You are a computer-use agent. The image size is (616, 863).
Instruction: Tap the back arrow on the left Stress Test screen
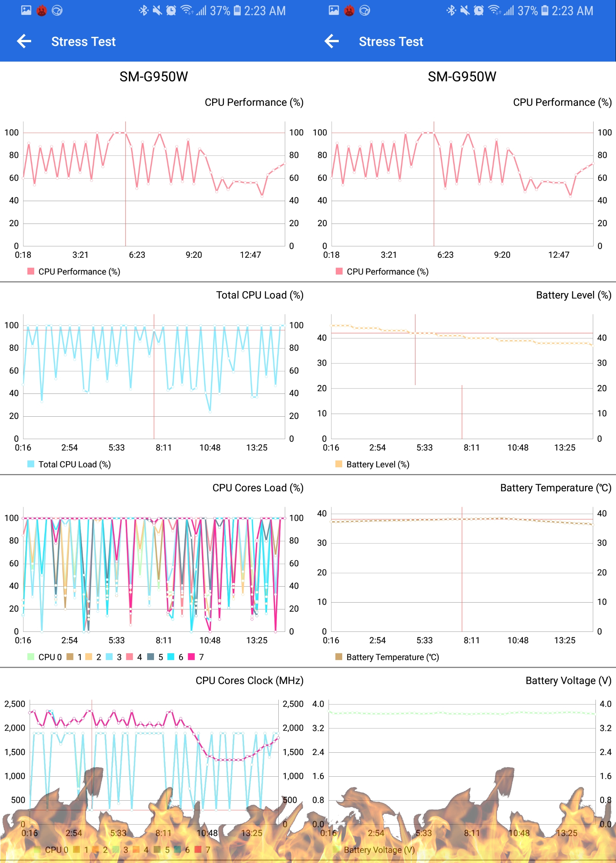pyautogui.click(x=24, y=41)
